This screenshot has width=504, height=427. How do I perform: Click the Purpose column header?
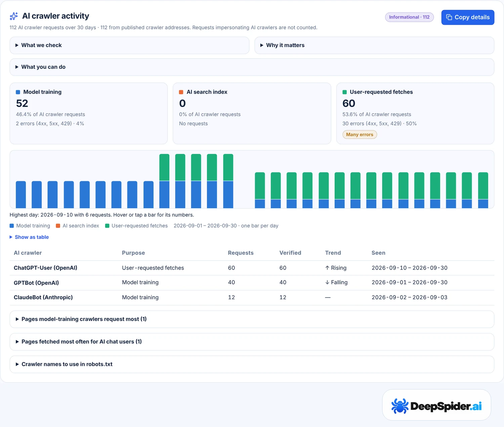coord(133,253)
